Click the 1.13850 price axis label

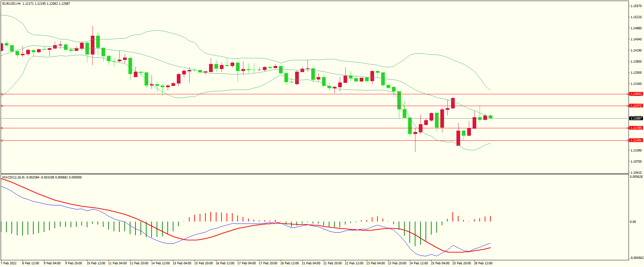coord(636,62)
